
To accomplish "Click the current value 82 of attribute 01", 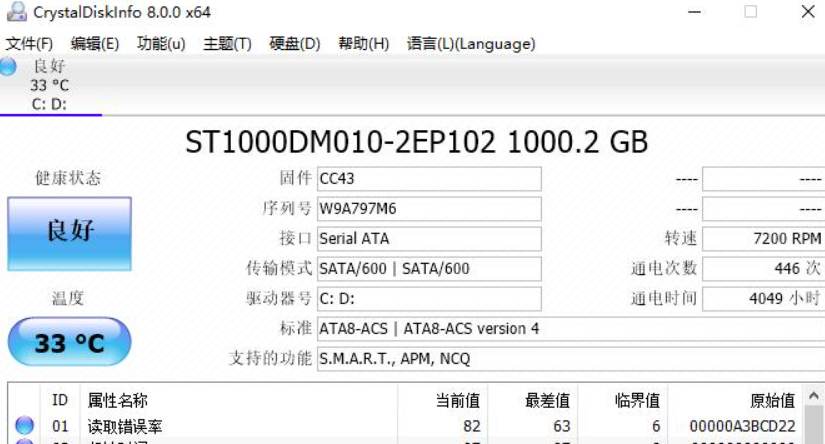I will click(x=471, y=426).
